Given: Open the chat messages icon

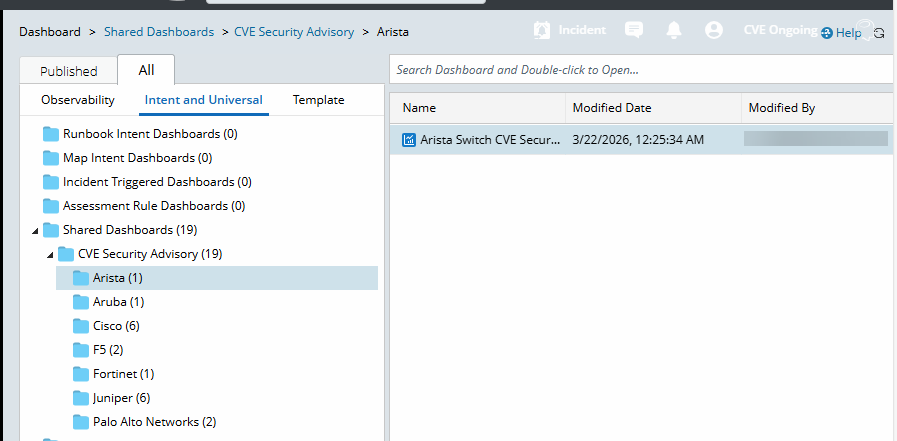Looking at the screenshot, I should (x=634, y=30).
